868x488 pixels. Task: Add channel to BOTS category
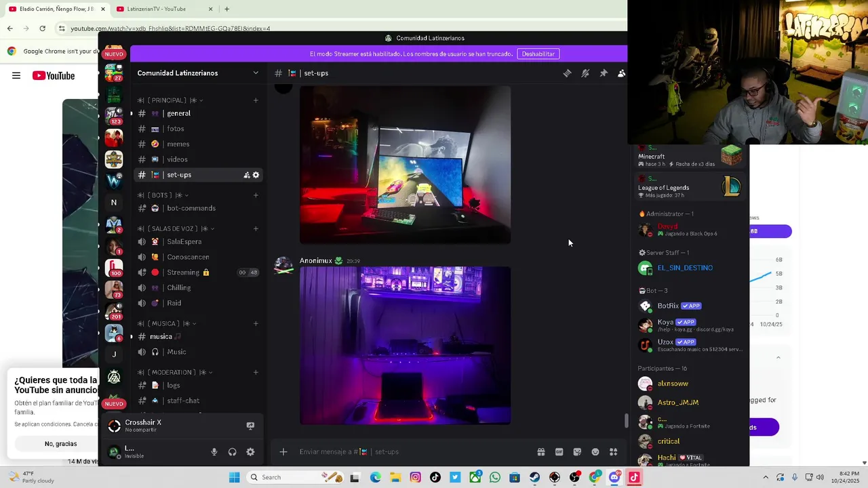click(256, 195)
